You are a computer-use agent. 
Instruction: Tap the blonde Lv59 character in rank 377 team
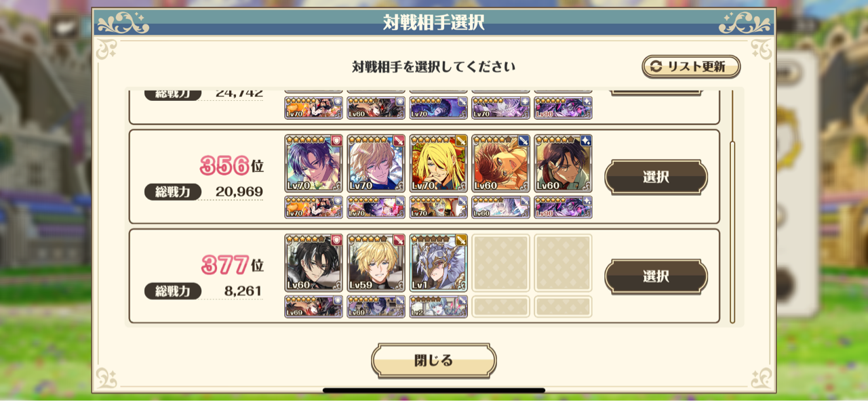(x=376, y=263)
